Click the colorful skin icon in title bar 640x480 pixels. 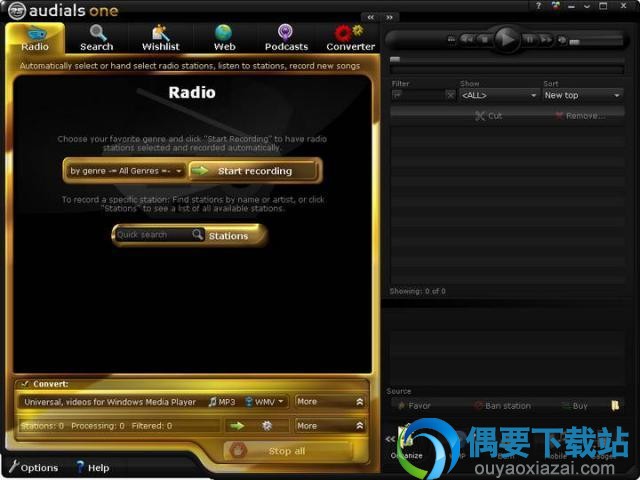coord(556,6)
